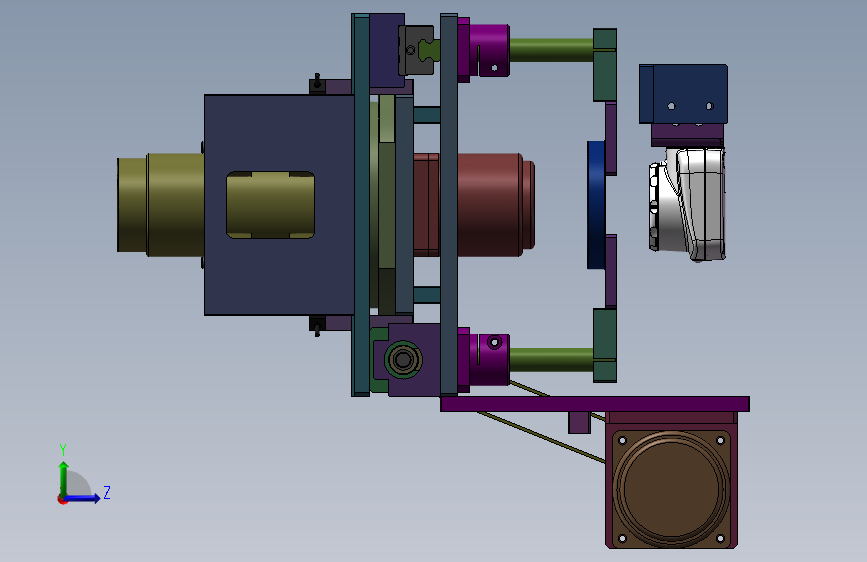The width and height of the screenshot is (867, 562).
Task: Select the lower dark green end block
Action: point(605,345)
